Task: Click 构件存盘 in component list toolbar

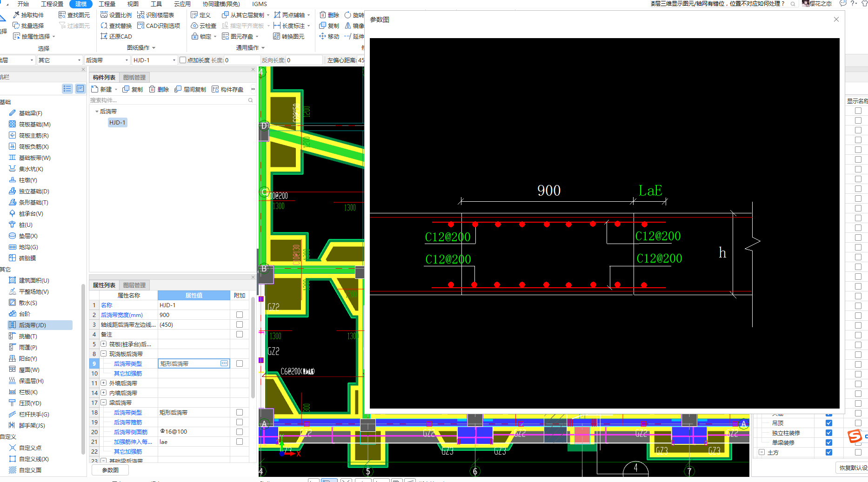Action: point(227,89)
